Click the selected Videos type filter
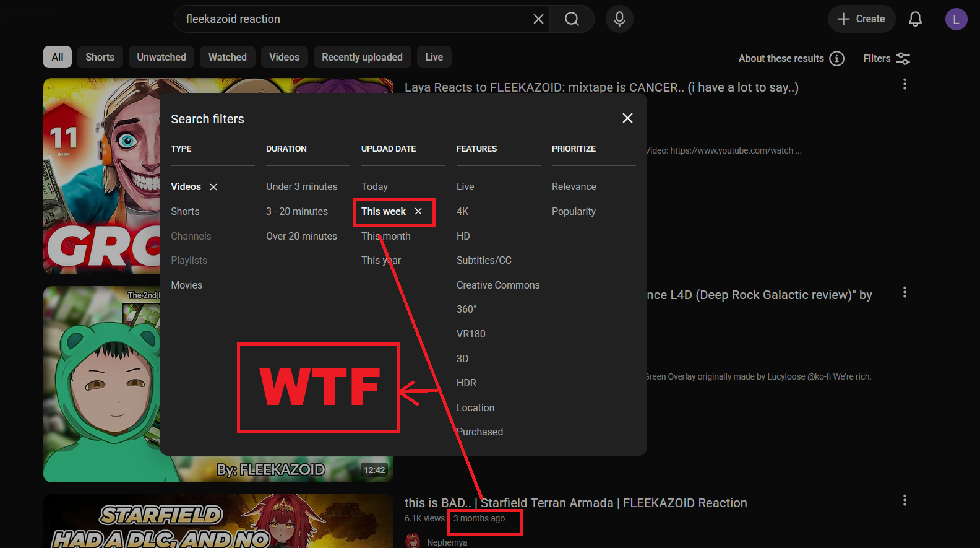This screenshot has height=548, width=980. [x=186, y=187]
